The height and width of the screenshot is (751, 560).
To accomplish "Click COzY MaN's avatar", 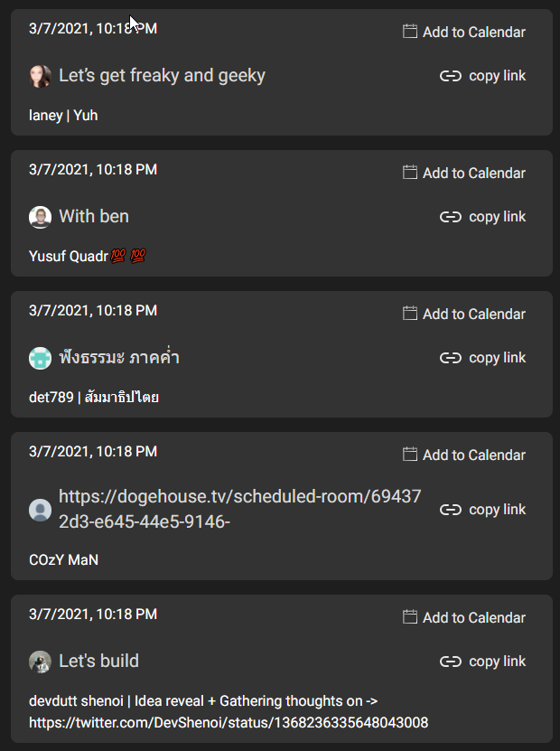I will (x=40, y=509).
